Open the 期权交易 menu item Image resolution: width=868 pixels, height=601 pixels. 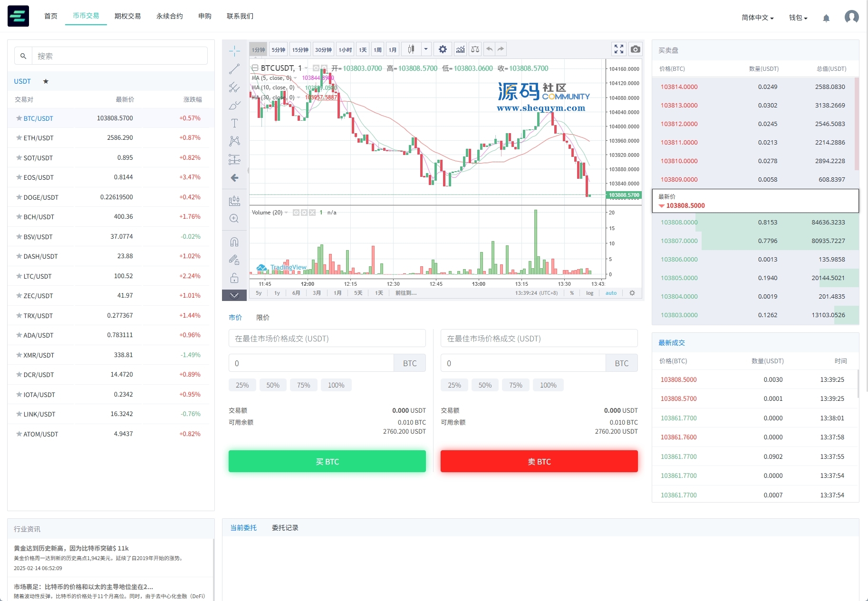[127, 16]
